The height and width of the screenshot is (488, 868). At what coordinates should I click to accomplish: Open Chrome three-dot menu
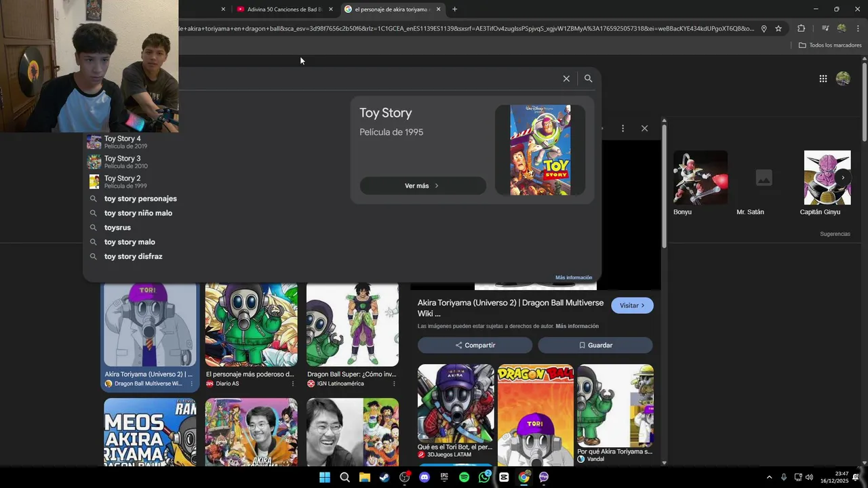point(858,28)
